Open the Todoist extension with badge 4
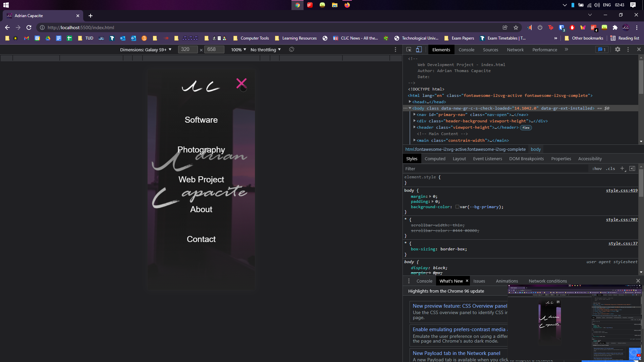This screenshot has height=362, width=644. point(593,27)
